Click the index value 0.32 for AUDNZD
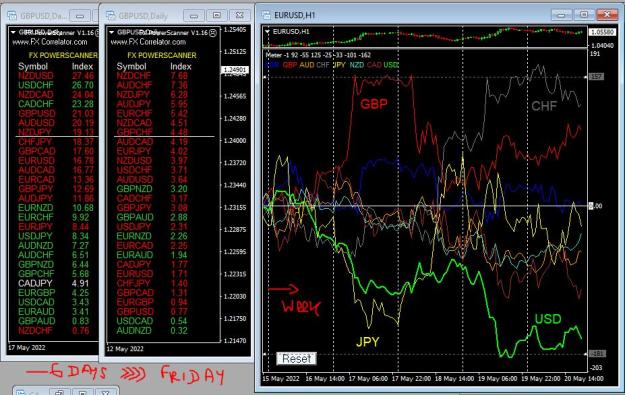Image resolution: width=625 pixels, height=395 pixels. point(179,331)
